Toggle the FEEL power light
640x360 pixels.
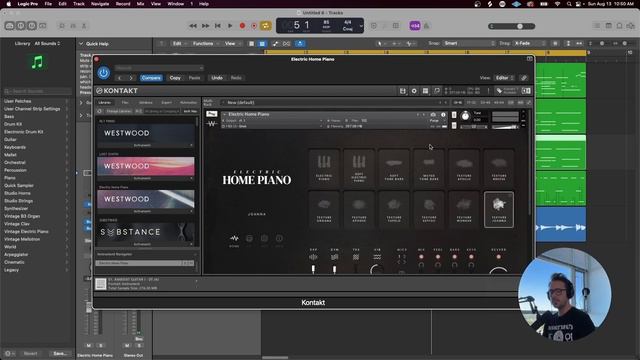[438, 257]
